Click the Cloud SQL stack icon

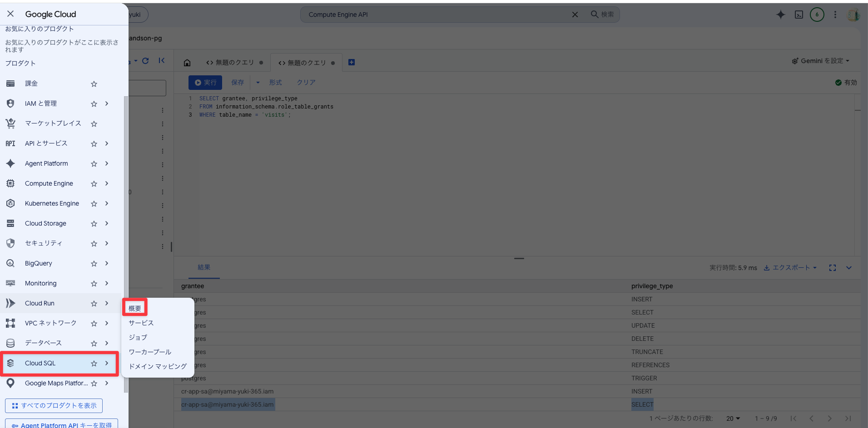tap(10, 363)
